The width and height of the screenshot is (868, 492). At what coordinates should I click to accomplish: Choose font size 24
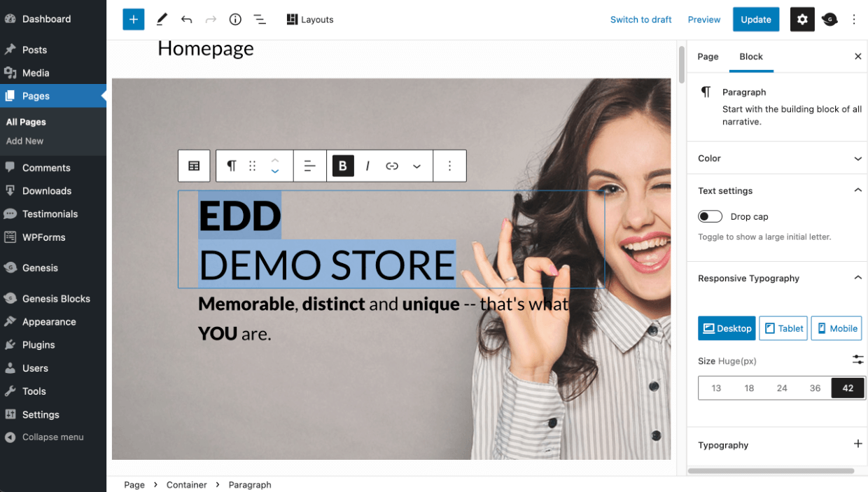(x=782, y=388)
